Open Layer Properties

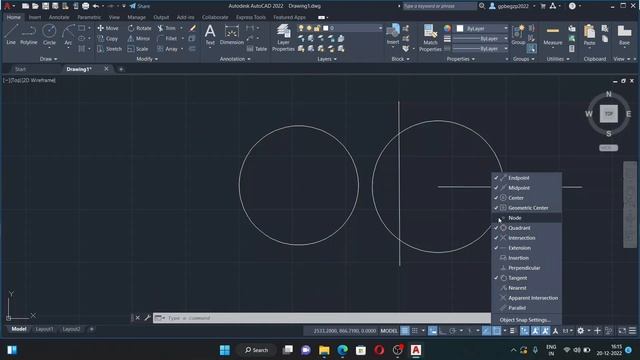pos(283,38)
